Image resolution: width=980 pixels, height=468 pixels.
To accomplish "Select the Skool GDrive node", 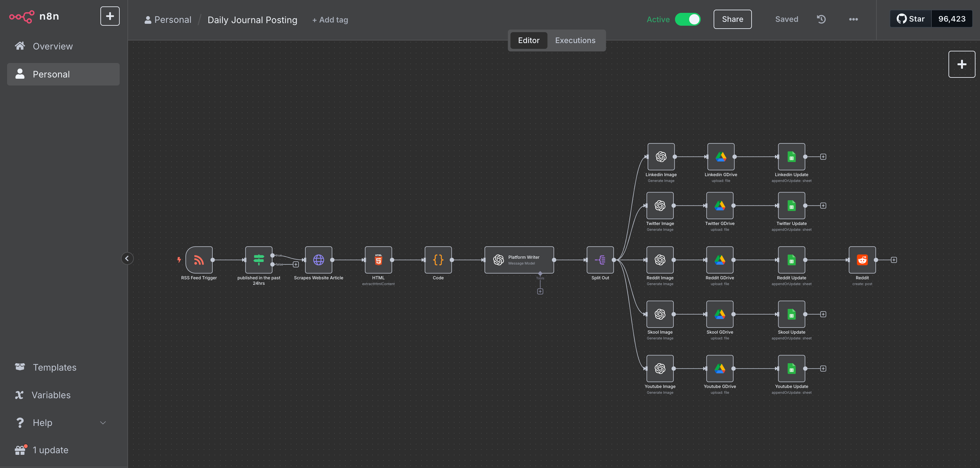I will (720, 314).
